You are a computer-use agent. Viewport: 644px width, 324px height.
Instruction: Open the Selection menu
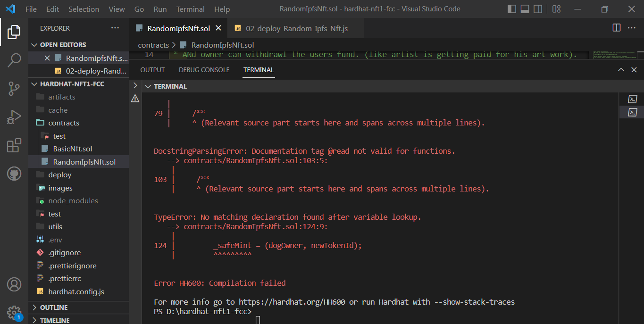84,9
